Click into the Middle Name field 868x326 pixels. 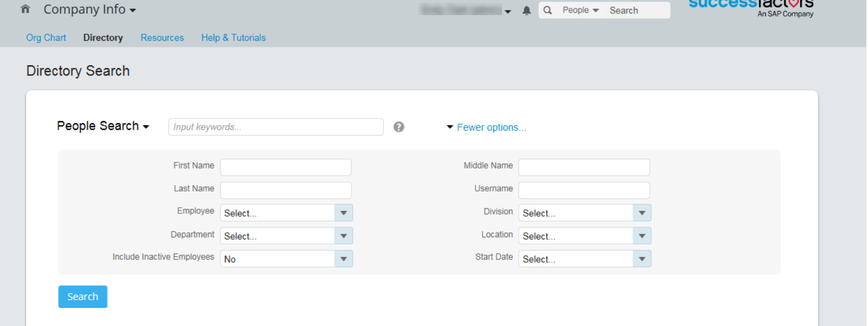pos(584,167)
